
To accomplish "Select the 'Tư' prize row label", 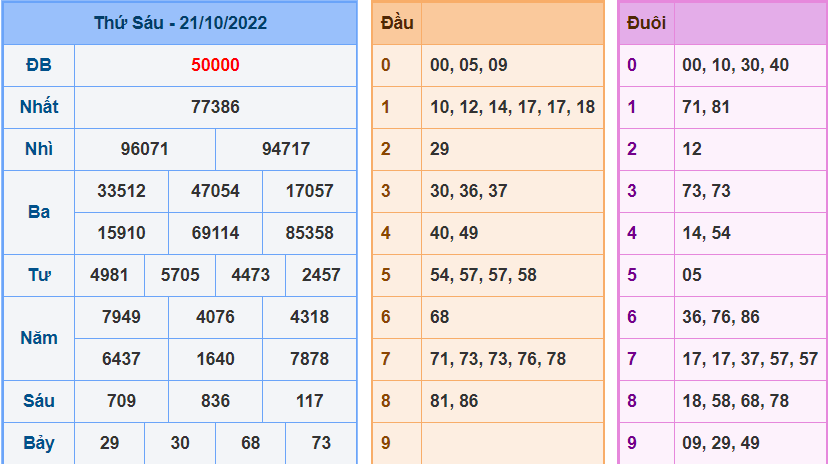I will click(39, 275).
